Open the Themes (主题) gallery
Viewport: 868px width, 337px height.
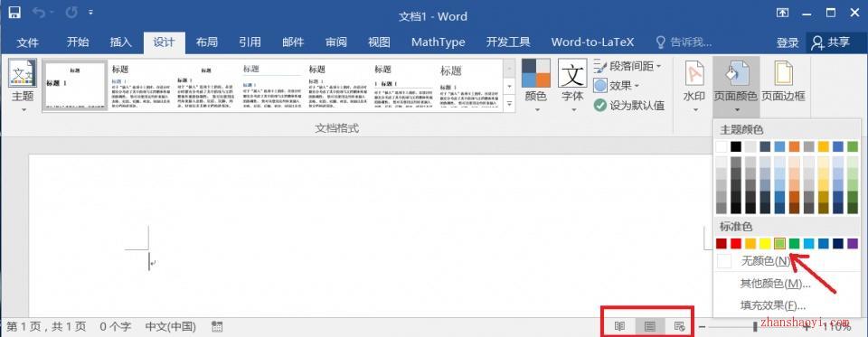23,85
